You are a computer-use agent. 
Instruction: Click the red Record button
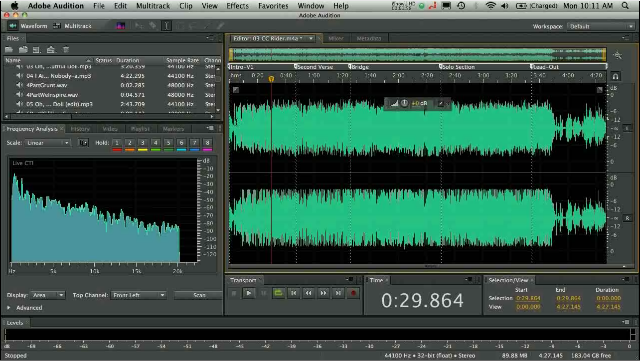(353, 293)
